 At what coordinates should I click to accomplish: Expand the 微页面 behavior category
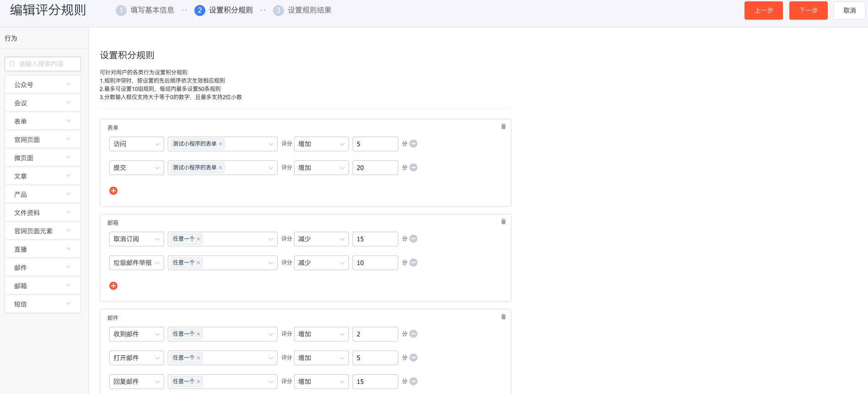[x=43, y=158]
